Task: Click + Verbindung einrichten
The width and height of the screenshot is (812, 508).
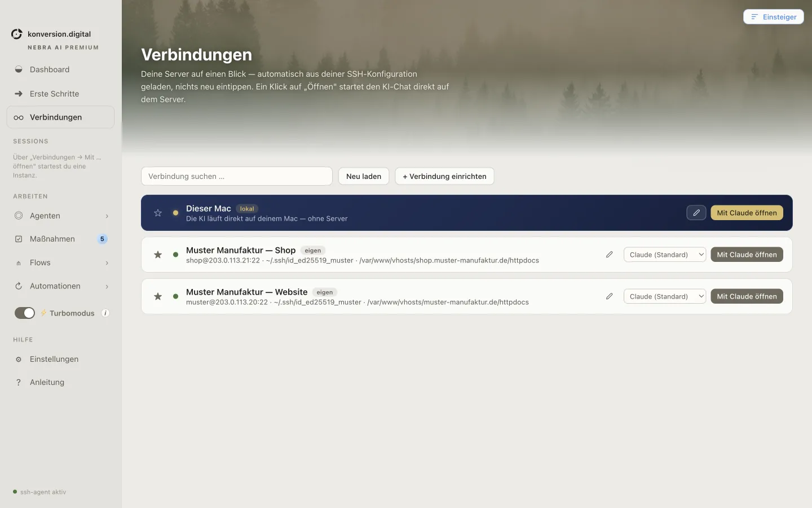Action: (x=444, y=176)
